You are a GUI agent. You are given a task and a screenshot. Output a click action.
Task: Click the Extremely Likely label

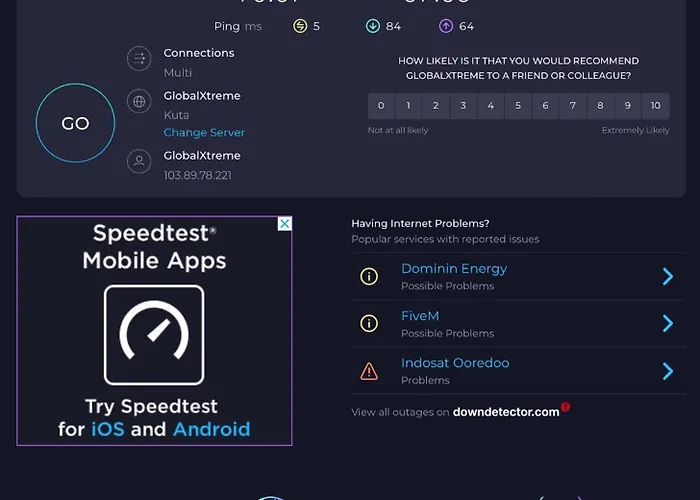(x=635, y=130)
